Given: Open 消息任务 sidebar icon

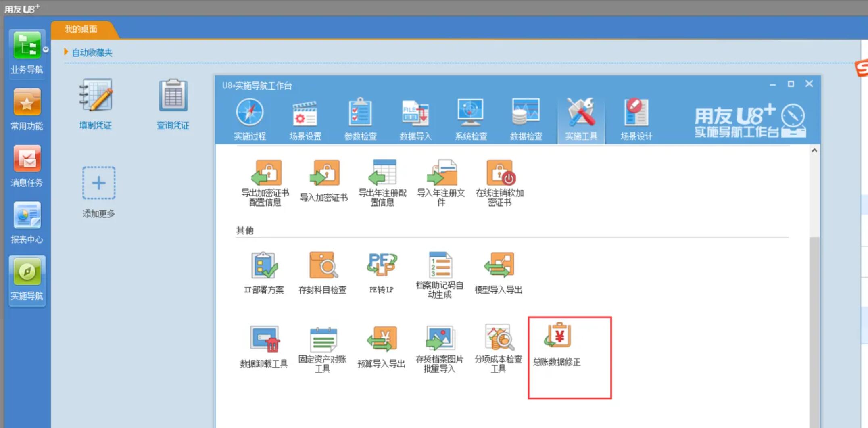Looking at the screenshot, I should point(27,166).
